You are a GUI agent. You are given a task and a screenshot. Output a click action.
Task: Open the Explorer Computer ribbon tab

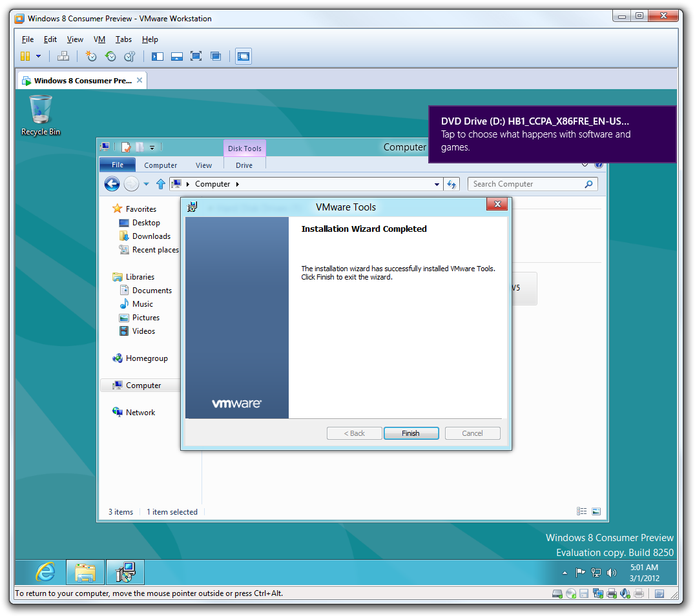pyautogui.click(x=160, y=165)
